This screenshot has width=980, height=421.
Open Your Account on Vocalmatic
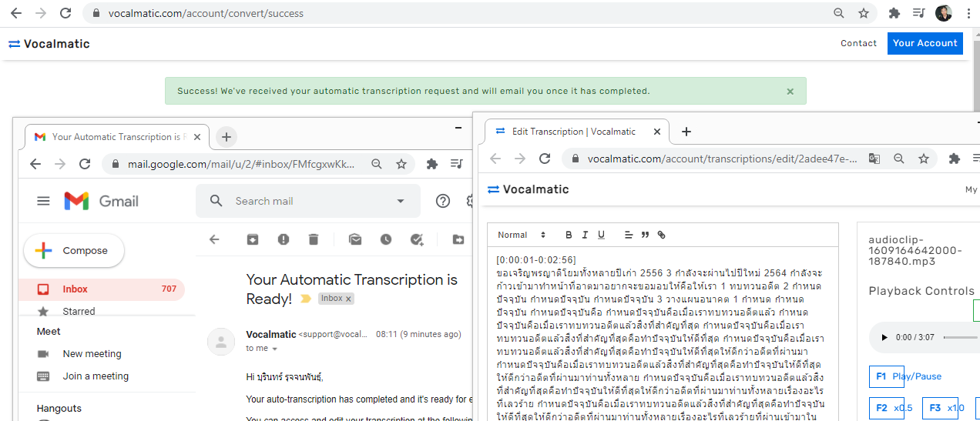click(925, 43)
